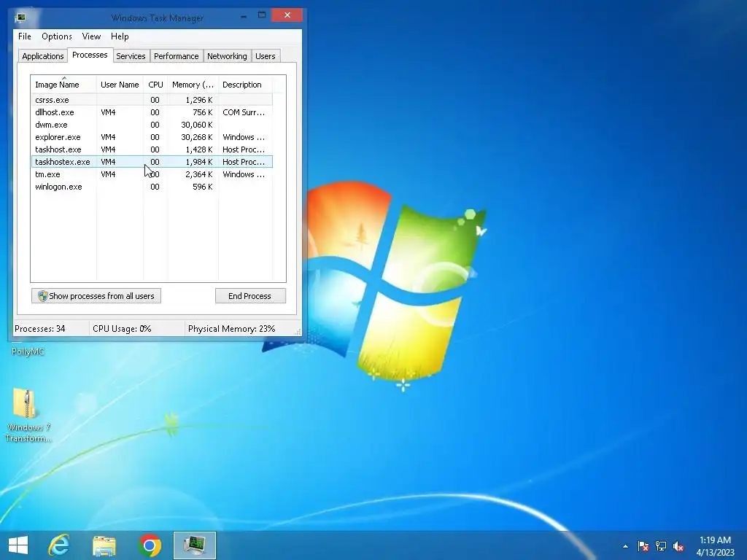The image size is (747, 560).
Task: Close the Windows Task Manager window
Action: pos(287,15)
